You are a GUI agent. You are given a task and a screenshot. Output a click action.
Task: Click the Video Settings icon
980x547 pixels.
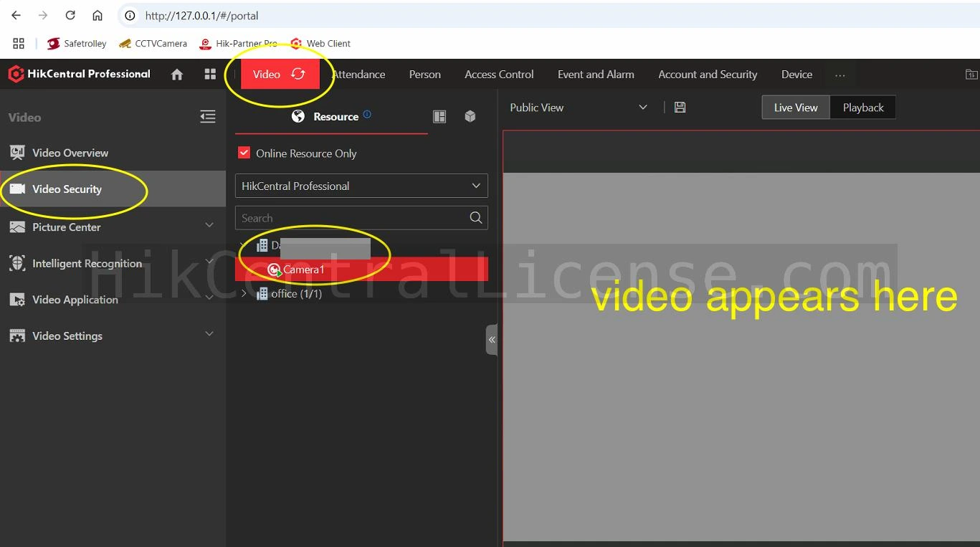tap(17, 336)
